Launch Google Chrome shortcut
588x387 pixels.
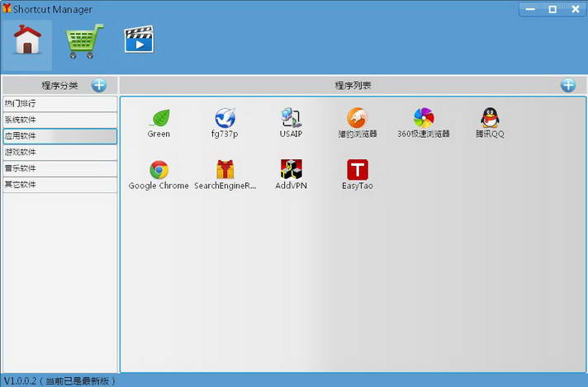159,175
